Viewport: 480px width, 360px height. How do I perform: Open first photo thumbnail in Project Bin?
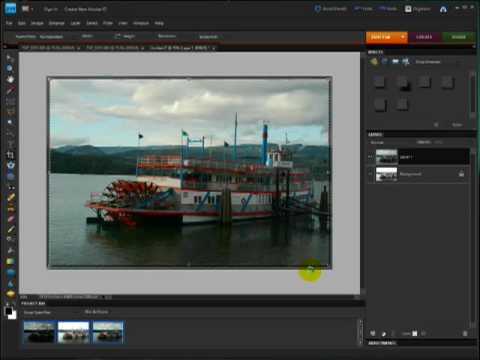point(40,332)
